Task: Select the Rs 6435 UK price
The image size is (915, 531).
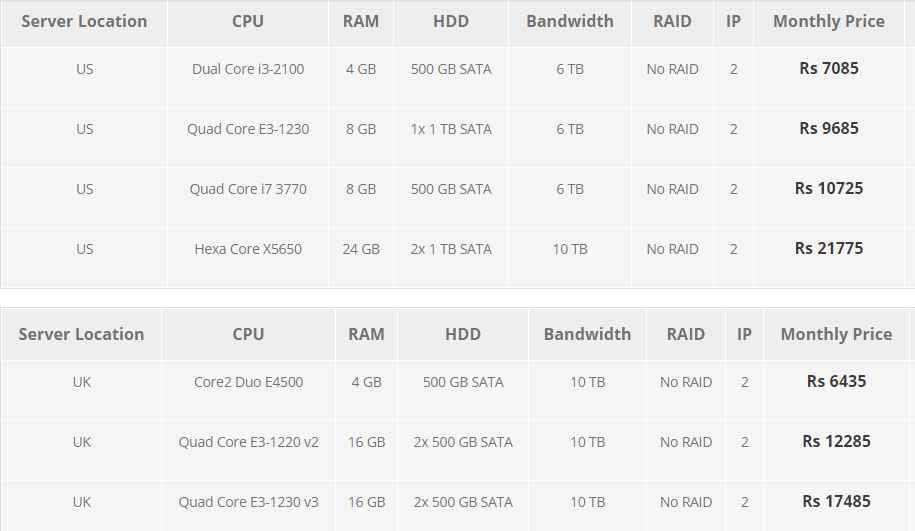Action: point(836,382)
